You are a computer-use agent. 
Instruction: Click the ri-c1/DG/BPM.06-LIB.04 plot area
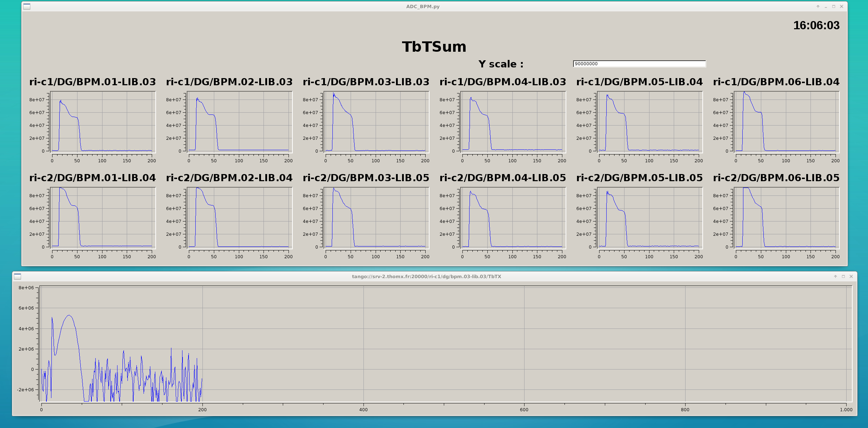(x=786, y=122)
